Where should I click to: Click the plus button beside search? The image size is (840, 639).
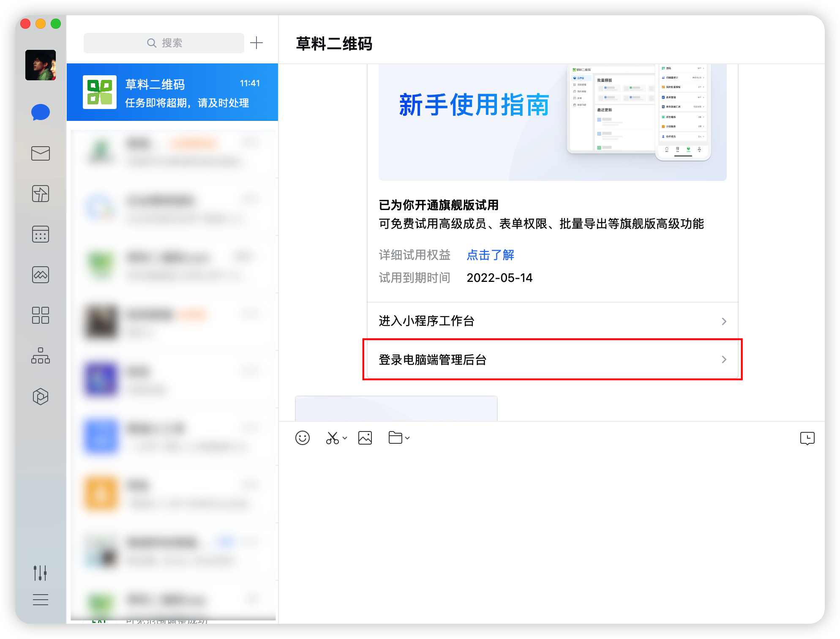pos(256,43)
